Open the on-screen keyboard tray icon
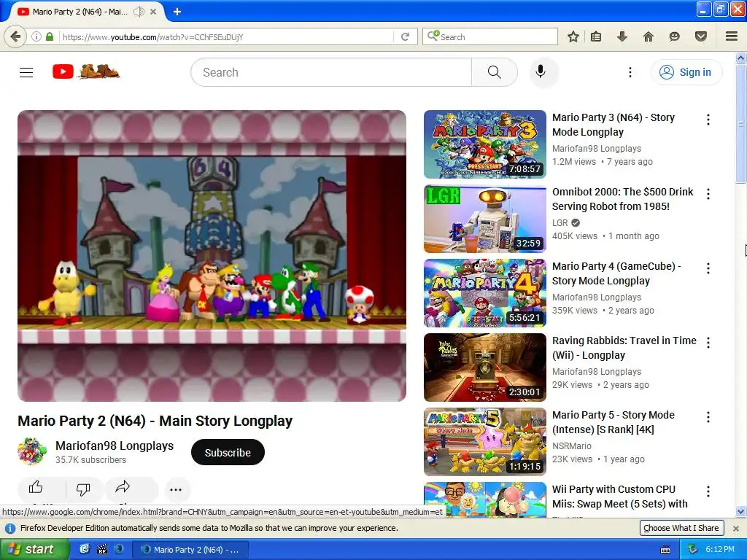The image size is (747, 560). click(x=665, y=550)
